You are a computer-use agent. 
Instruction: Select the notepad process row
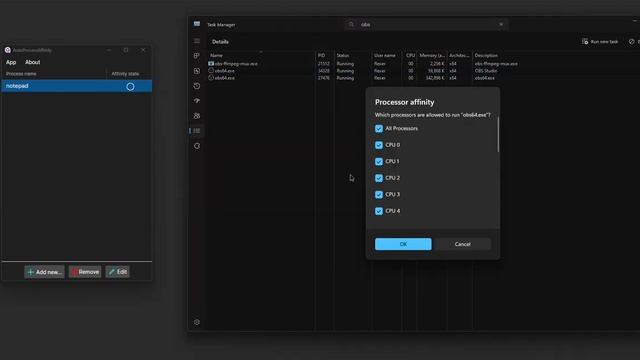click(77, 86)
